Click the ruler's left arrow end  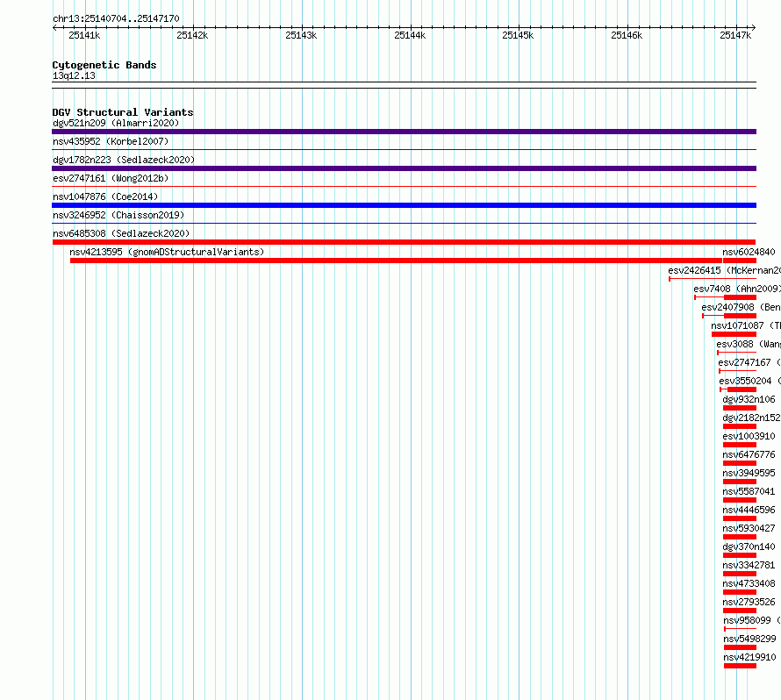click(54, 28)
